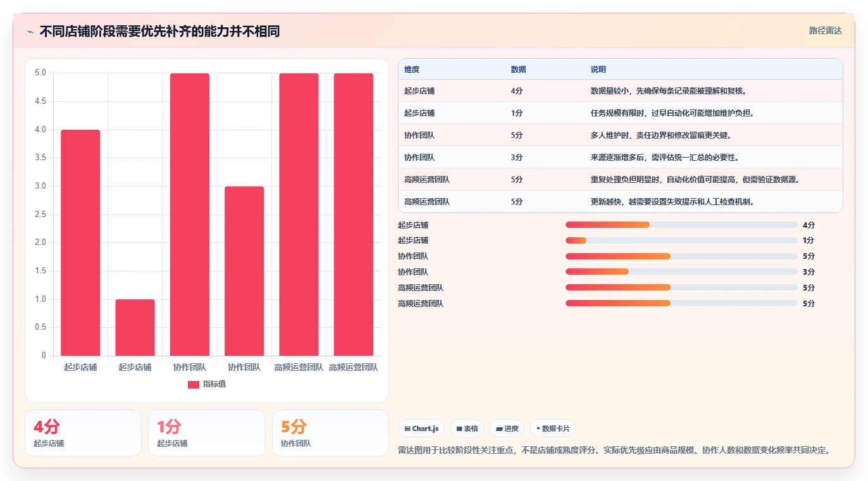Click the 指标值 legend label
Image resolution: width=868 pixels, height=481 pixels.
(214, 384)
